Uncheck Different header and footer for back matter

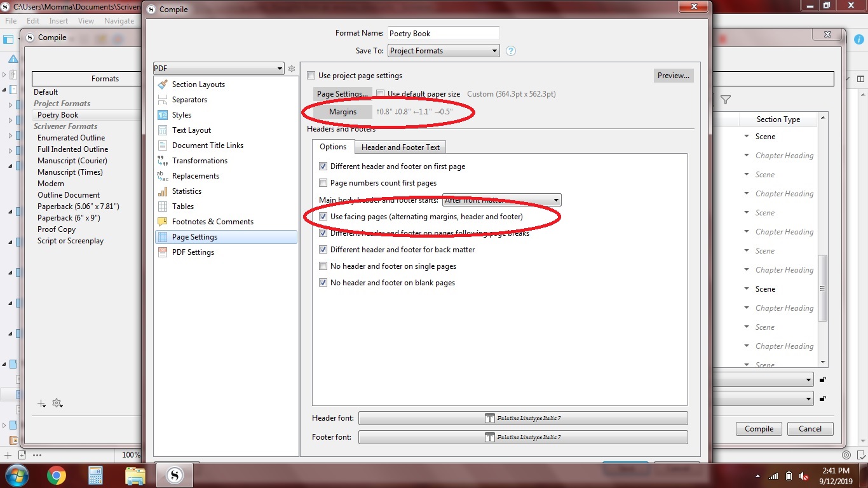click(x=323, y=250)
